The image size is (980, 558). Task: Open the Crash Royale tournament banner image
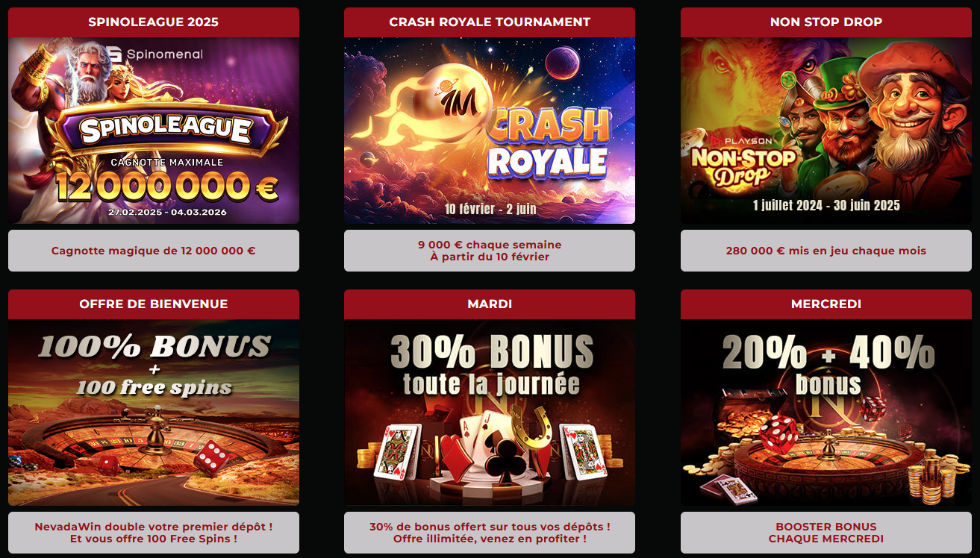490,131
